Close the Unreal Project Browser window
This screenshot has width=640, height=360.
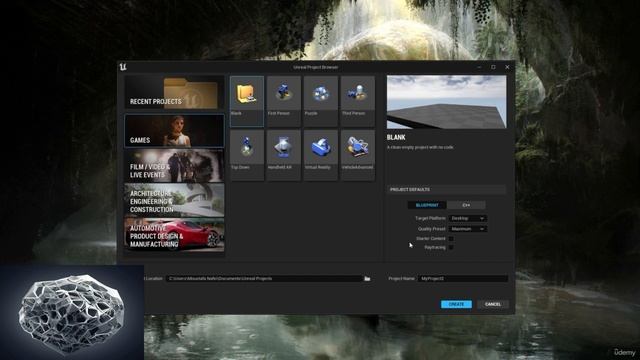(x=507, y=67)
